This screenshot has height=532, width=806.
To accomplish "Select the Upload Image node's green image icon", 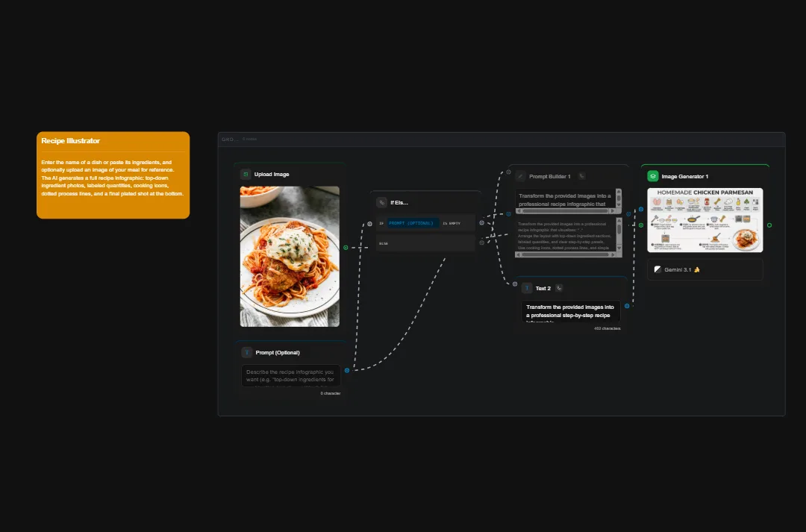I will [x=245, y=174].
